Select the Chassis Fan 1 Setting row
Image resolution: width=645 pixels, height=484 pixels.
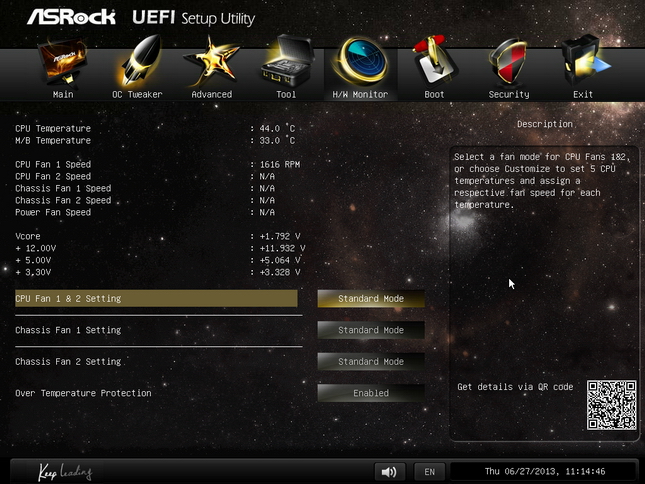point(156,330)
